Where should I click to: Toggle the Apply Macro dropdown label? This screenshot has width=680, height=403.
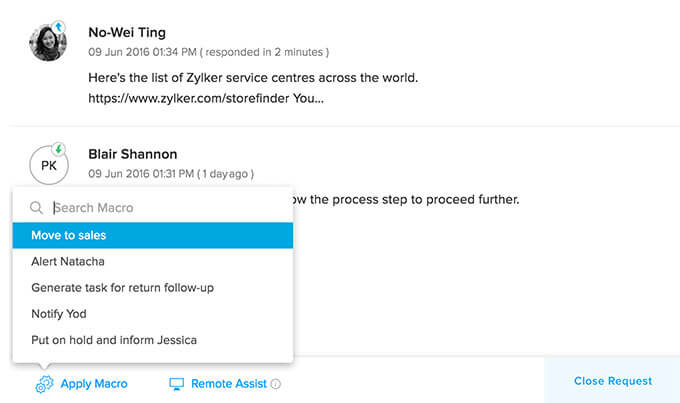pyautogui.click(x=94, y=383)
